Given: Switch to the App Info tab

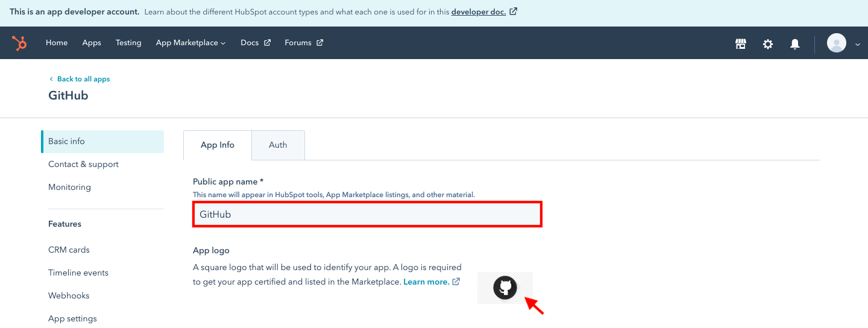Looking at the screenshot, I should click(218, 145).
